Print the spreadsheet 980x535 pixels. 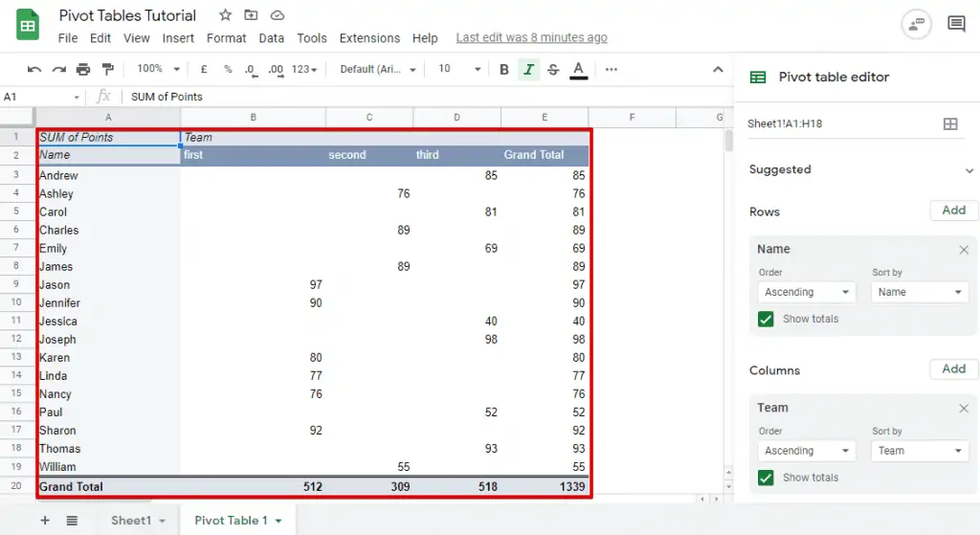83,69
